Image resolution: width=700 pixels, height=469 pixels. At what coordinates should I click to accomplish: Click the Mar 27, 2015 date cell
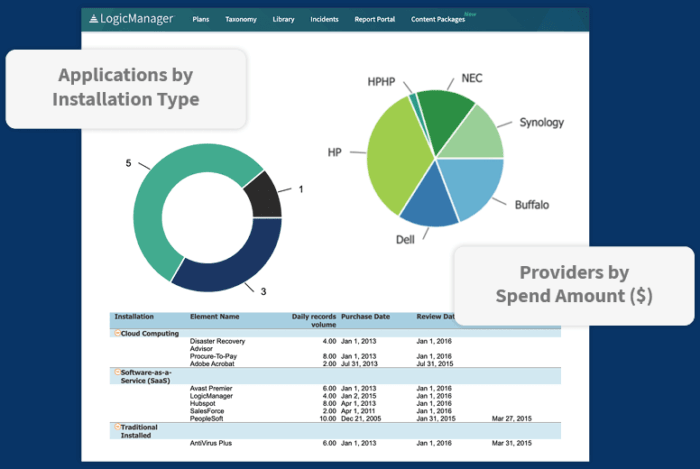tap(512, 419)
